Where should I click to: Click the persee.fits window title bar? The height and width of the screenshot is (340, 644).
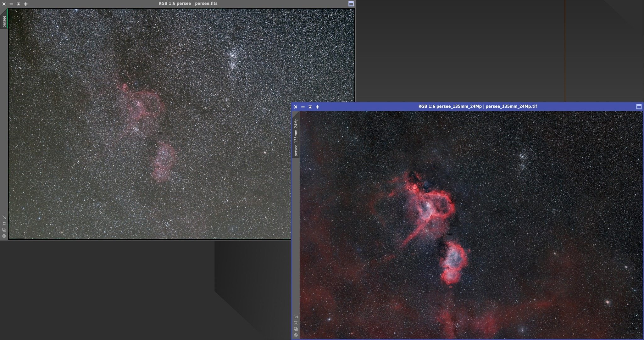188,3
